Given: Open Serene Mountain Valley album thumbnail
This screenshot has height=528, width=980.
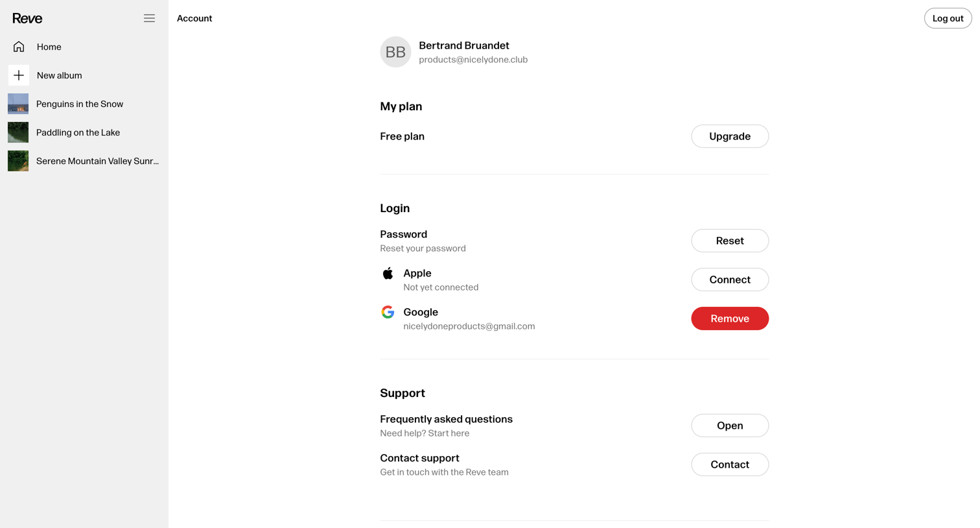Looking at the screenshot, I should pos(18,161).
